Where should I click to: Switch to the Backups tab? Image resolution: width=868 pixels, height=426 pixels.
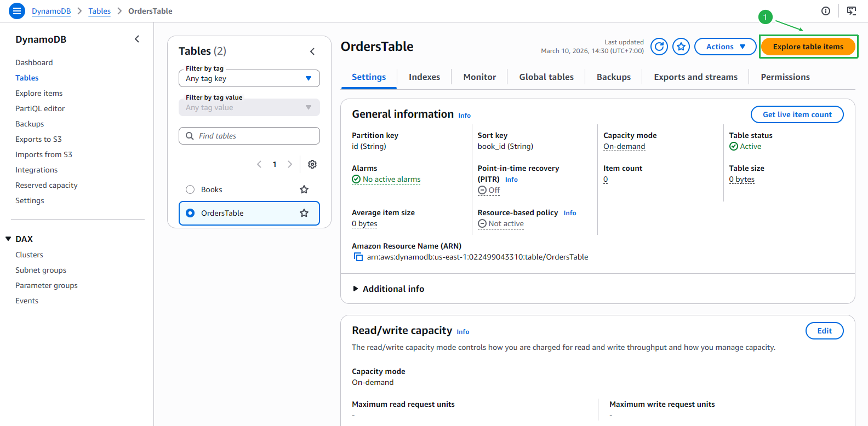614,77
